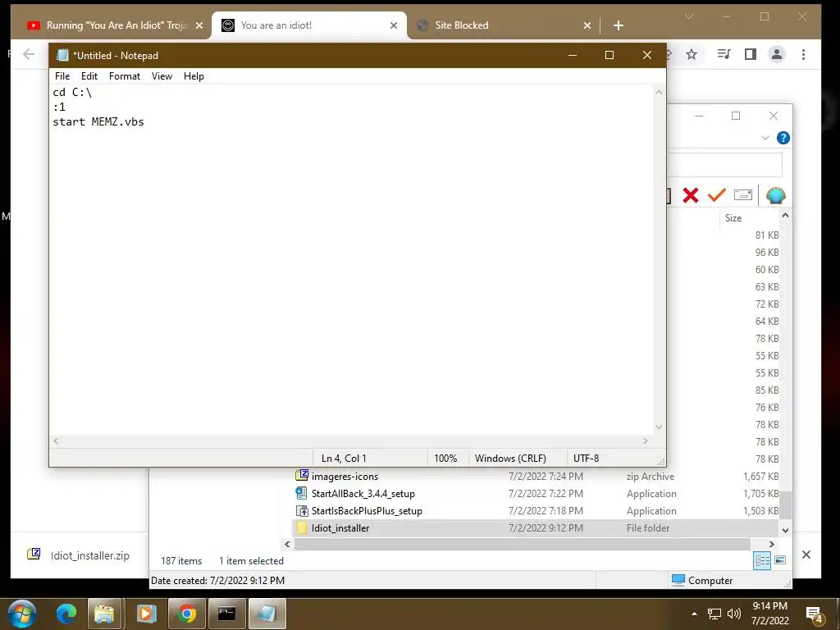Image resolution: width=840 pixels, height=630 pixels.
Task: Switch to Notepad from taskbar
Action: click(267, 614)
